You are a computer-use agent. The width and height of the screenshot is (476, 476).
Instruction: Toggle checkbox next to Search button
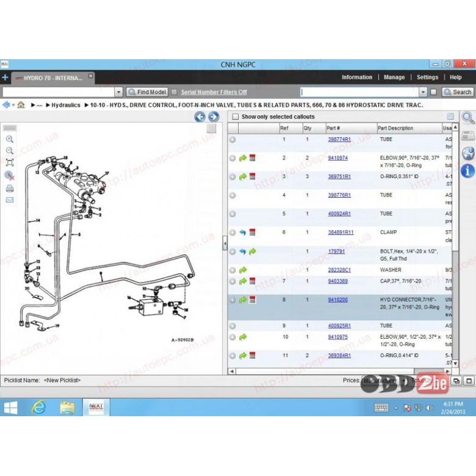(433, 92)
